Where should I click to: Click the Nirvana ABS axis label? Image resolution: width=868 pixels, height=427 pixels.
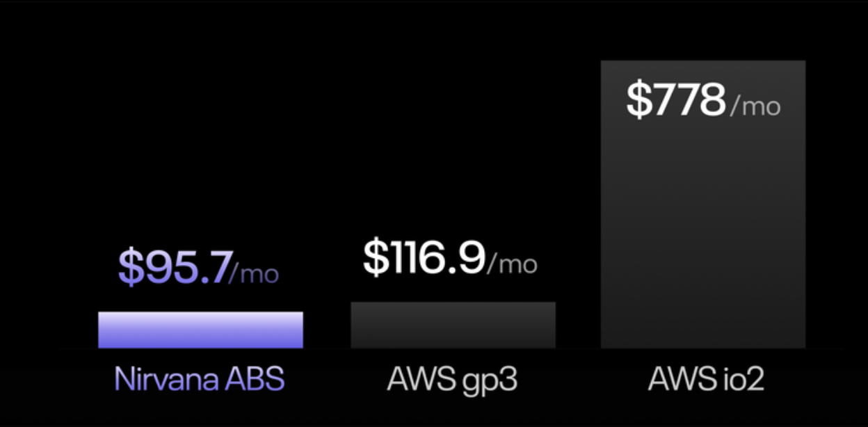point(200,380)
